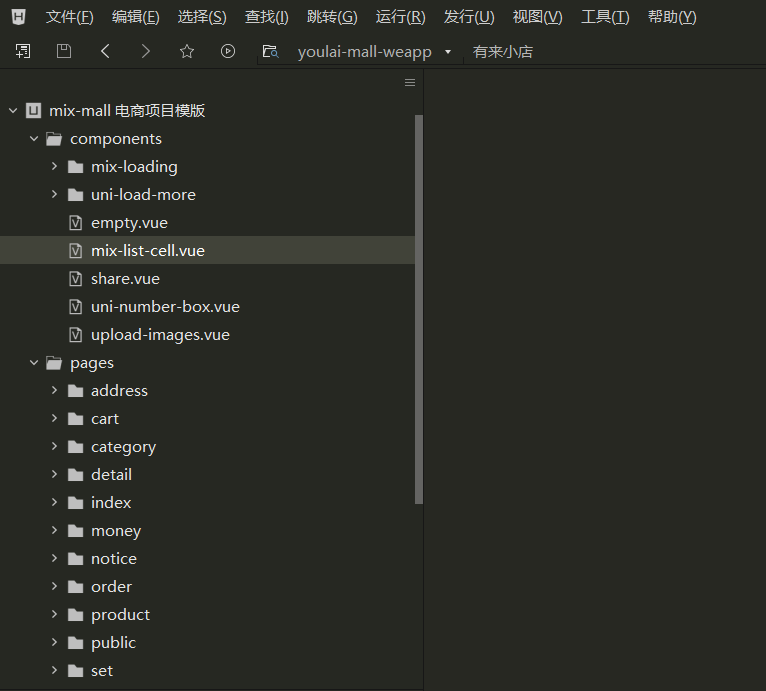Expand the cart folder chevron
766x691 pixels.
pos(55,419)
